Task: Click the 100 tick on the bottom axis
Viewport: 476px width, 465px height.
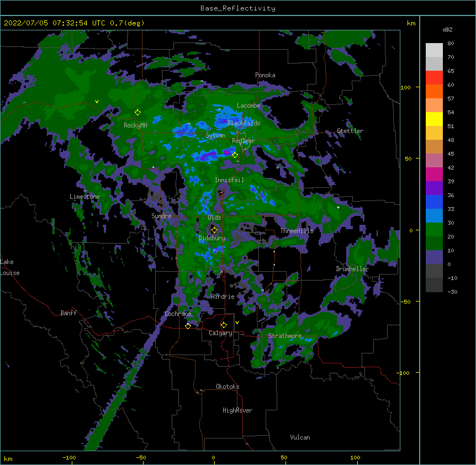Action: pos(355,457)
